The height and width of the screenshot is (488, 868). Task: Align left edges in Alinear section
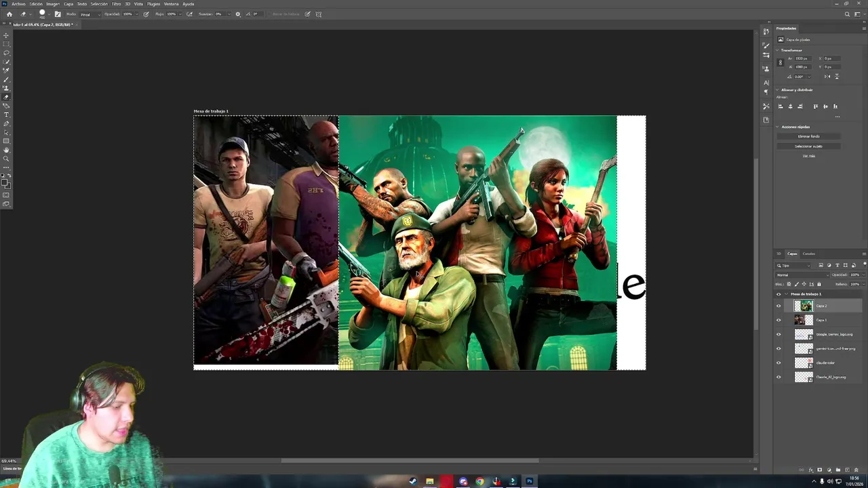tap(781, 106)
